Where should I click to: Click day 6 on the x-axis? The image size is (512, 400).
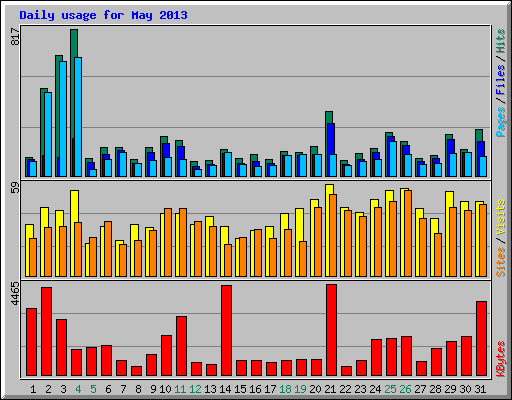click(x=108, y=389)
